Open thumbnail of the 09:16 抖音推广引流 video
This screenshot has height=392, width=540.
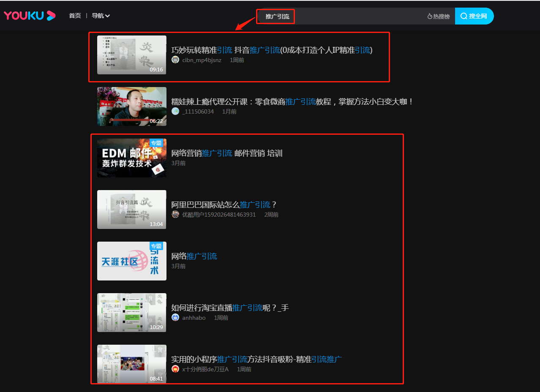tap(132, 55)
